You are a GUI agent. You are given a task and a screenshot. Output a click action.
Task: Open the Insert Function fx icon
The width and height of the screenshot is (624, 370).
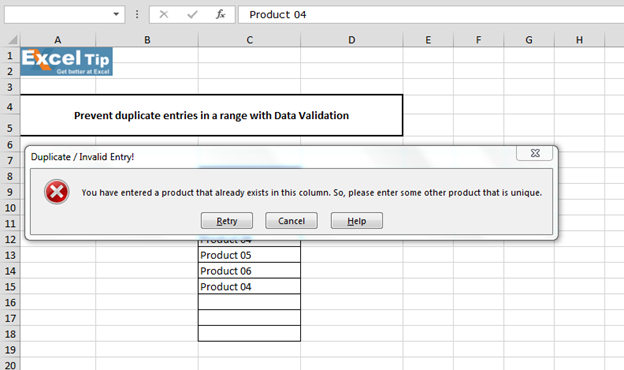pyautogui.click(x=220, y=15)
